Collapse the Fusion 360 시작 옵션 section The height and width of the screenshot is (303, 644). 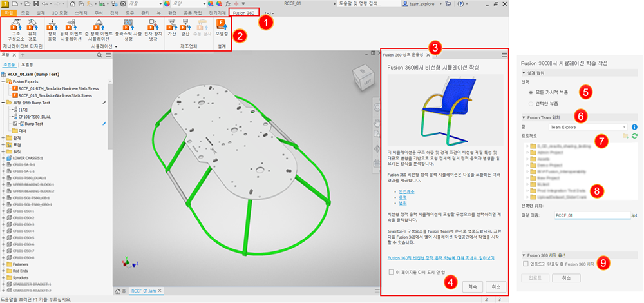point(524,255)
